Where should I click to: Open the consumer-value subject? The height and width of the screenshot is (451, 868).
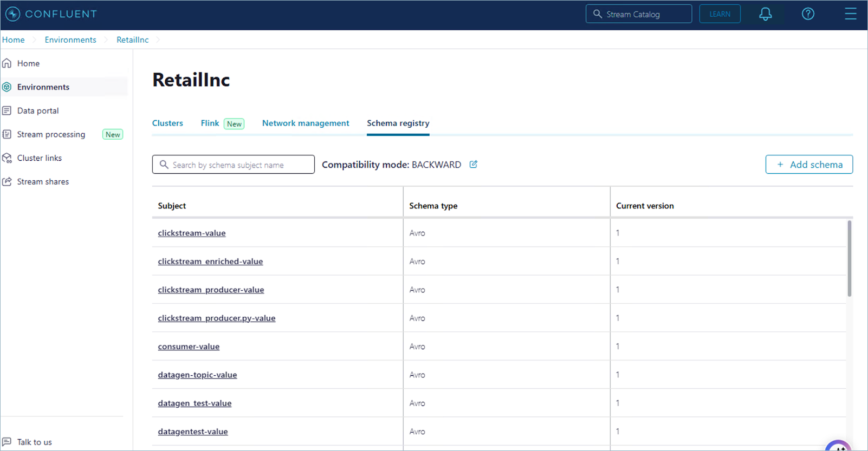click(189, 347)
